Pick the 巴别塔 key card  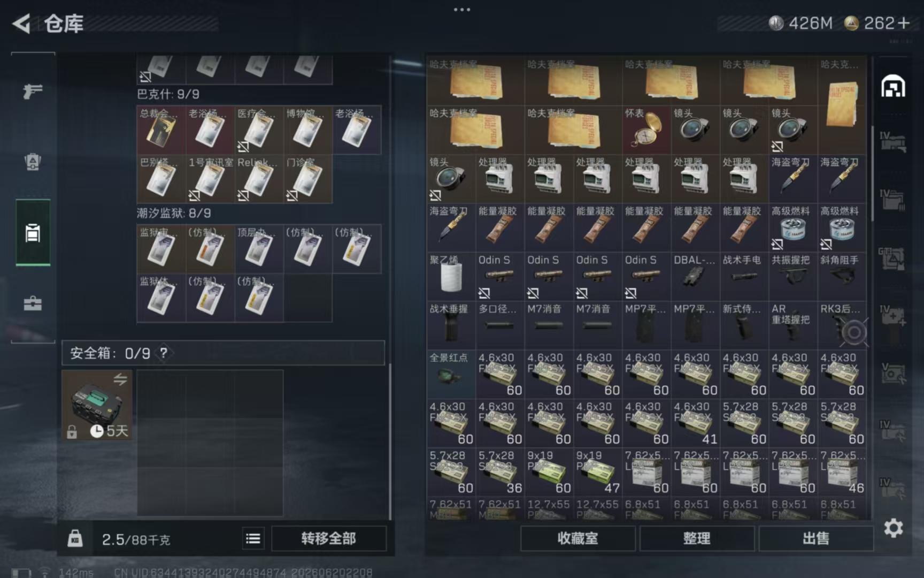click(x=161, y=179)
